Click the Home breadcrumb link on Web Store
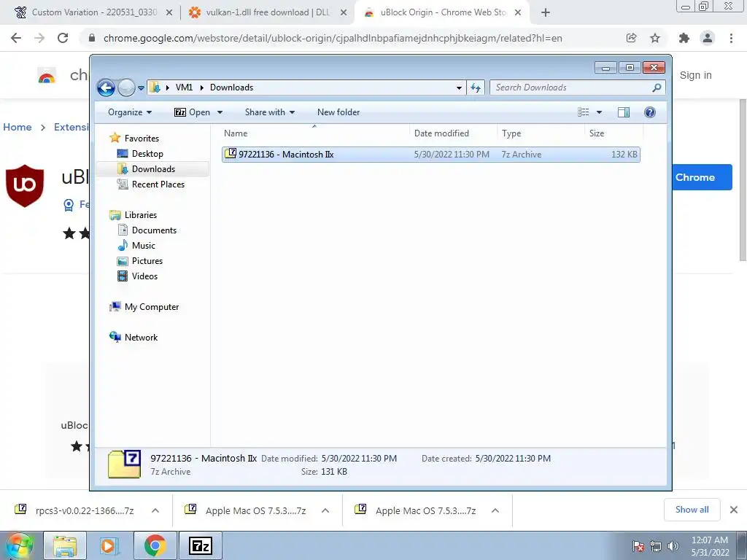 pos(18,127)
